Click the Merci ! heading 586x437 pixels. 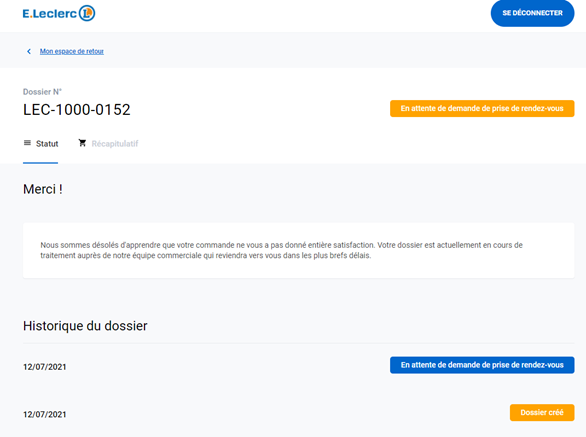pyautogui.click(x=43, y=189)
